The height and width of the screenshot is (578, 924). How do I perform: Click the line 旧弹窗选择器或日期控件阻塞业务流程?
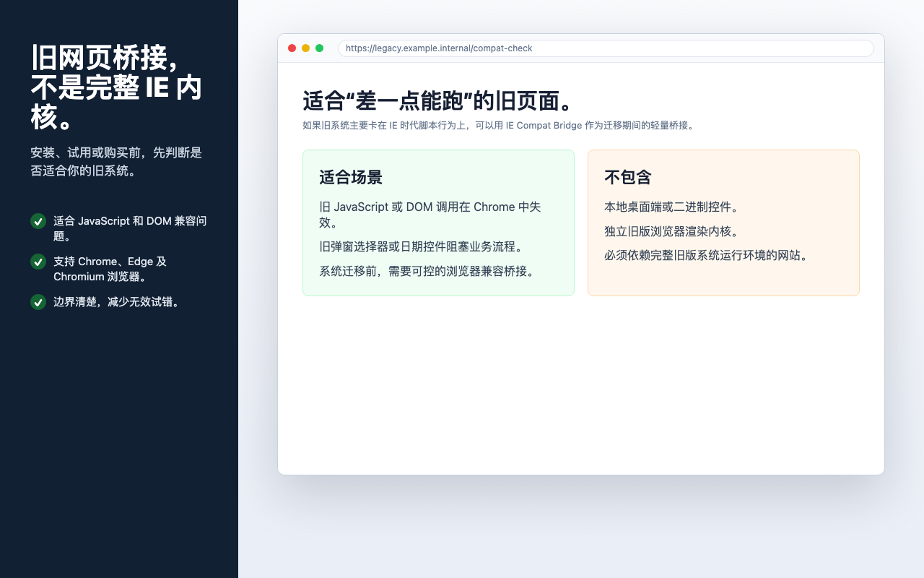[x=421, y=246]
